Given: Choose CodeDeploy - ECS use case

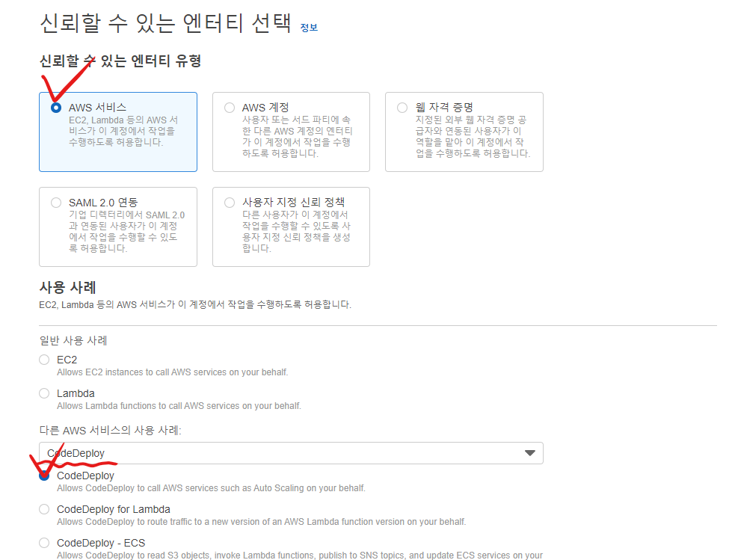Looking at the screenshot, I should click(x=44, y=543).
